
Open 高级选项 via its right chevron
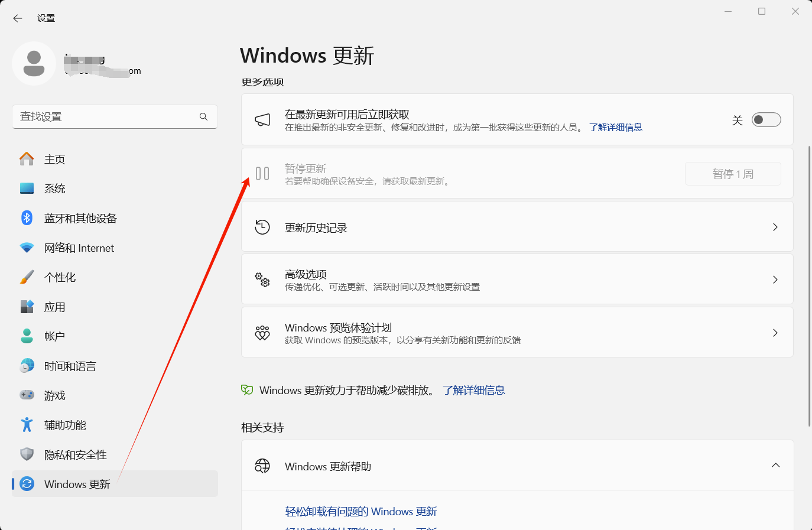tap(775, 280)
